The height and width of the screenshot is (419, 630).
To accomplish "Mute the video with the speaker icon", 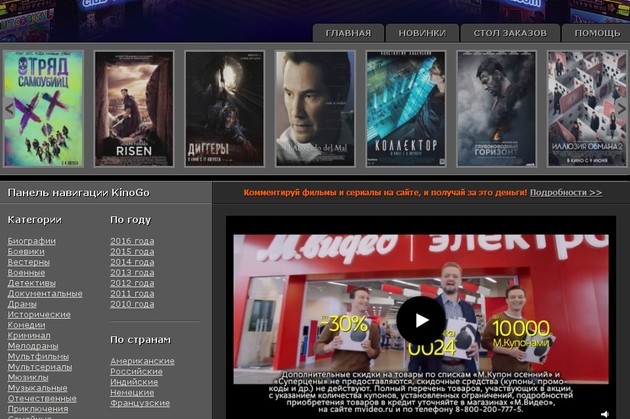I will [x=603, y=413].
